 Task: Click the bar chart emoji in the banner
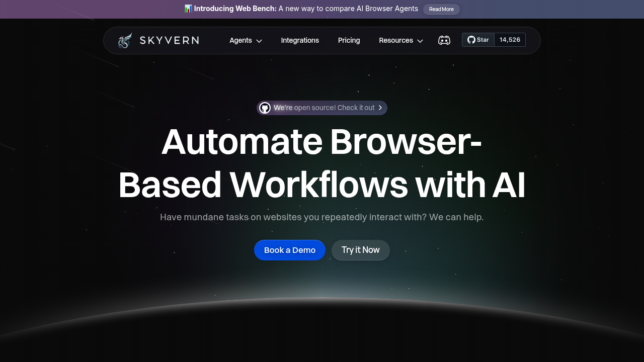click(x=188, y=9)
